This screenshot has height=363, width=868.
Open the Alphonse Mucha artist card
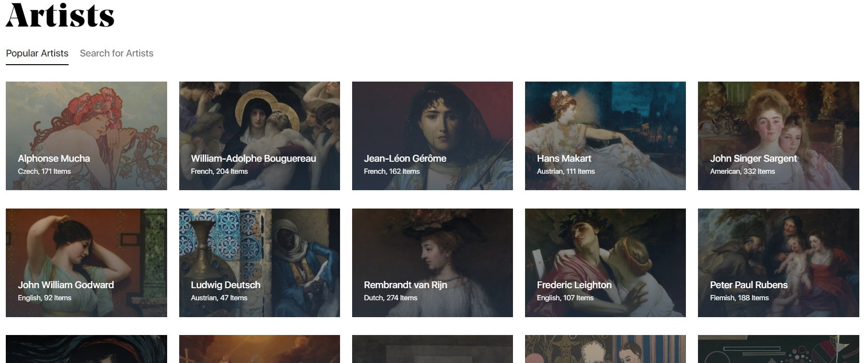86,136
